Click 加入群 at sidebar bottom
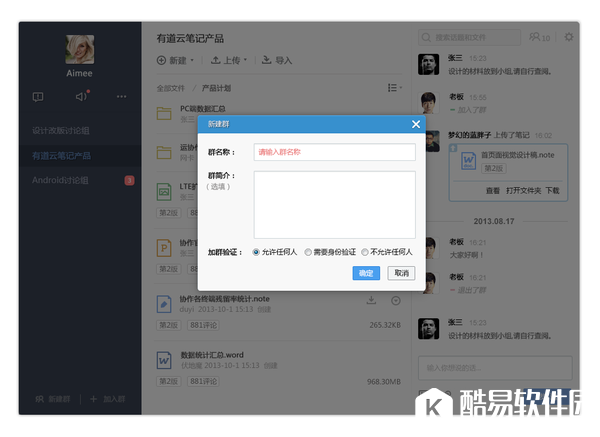Viewport: 600px width, 437px height. (x=108, y=399)
